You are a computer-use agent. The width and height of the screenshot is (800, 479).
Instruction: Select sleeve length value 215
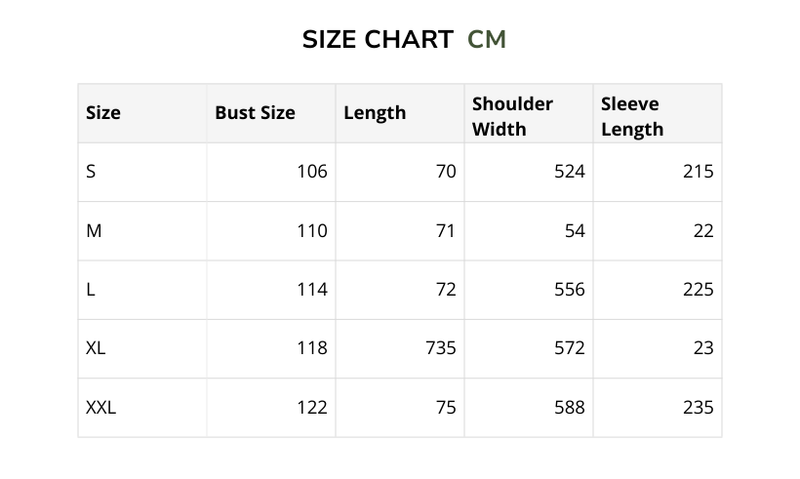[x=698, y=172]
